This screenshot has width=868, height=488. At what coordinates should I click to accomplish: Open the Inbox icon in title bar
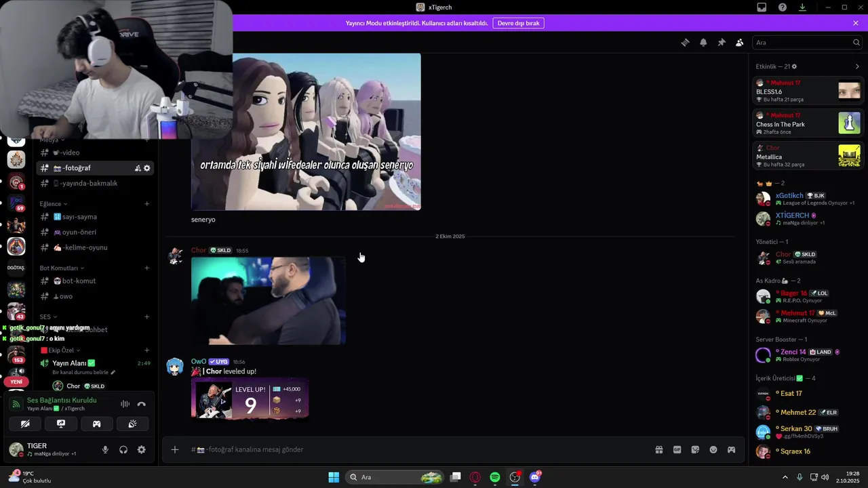point(762,7)
